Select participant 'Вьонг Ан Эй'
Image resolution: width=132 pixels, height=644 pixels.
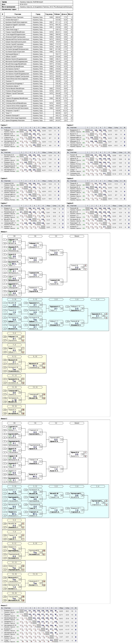pos(10,27)
